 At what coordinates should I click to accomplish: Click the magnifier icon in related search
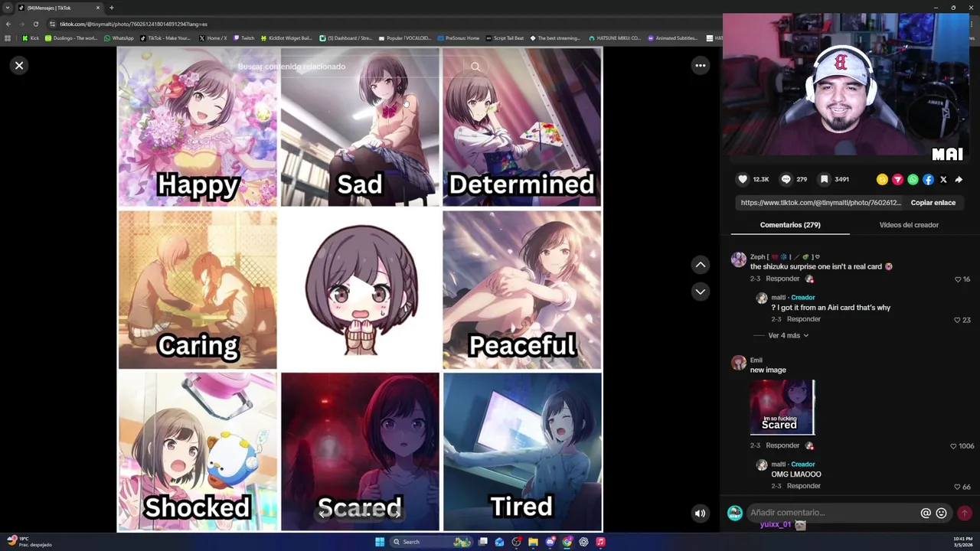coord(475,67)
